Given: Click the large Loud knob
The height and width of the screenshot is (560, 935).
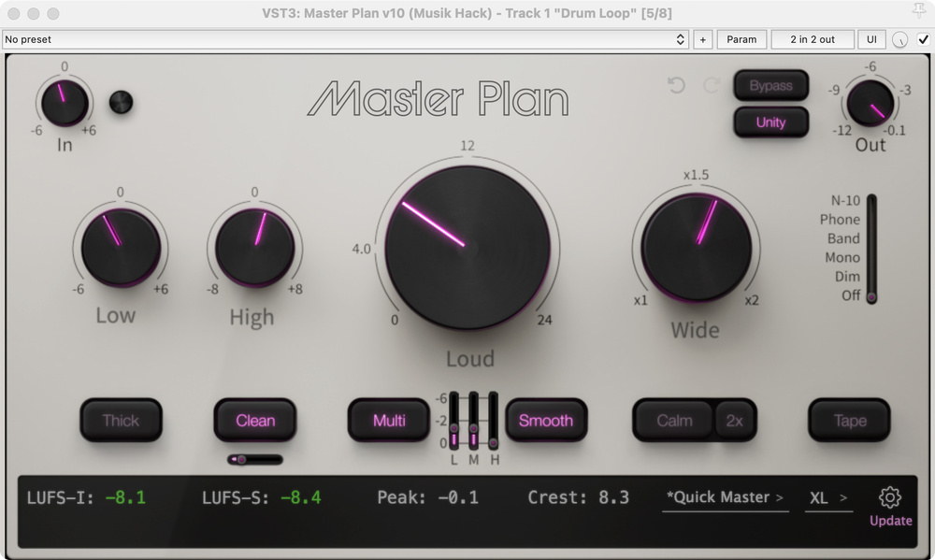Looking at the screenshot, I should point(467,247).
